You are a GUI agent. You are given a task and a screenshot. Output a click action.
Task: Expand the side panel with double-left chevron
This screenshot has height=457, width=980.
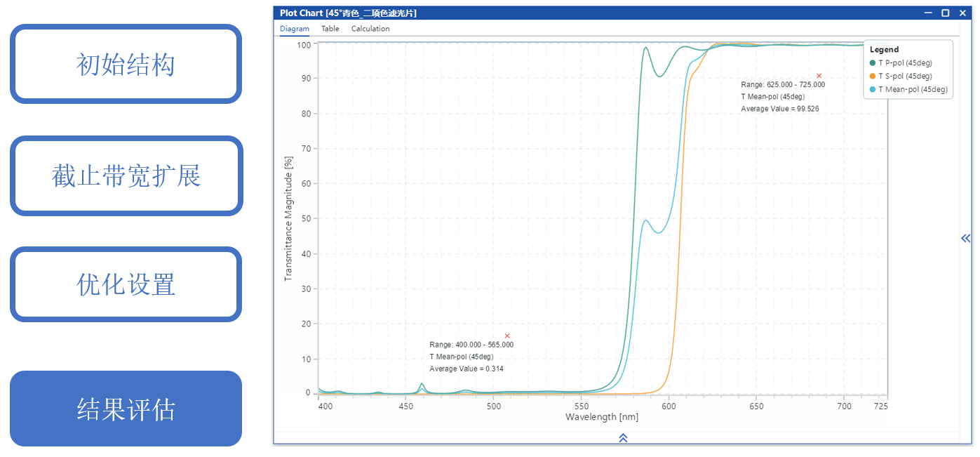[965, 239]
